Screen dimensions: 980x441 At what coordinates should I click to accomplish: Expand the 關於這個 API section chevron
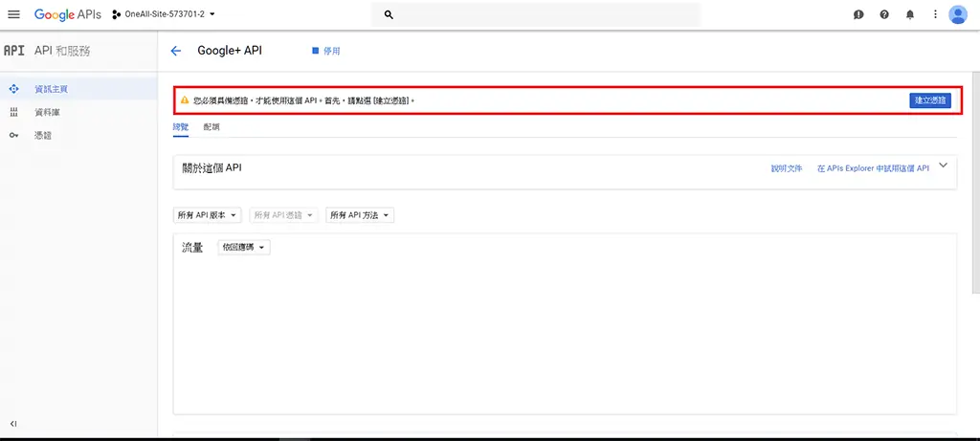944,165
